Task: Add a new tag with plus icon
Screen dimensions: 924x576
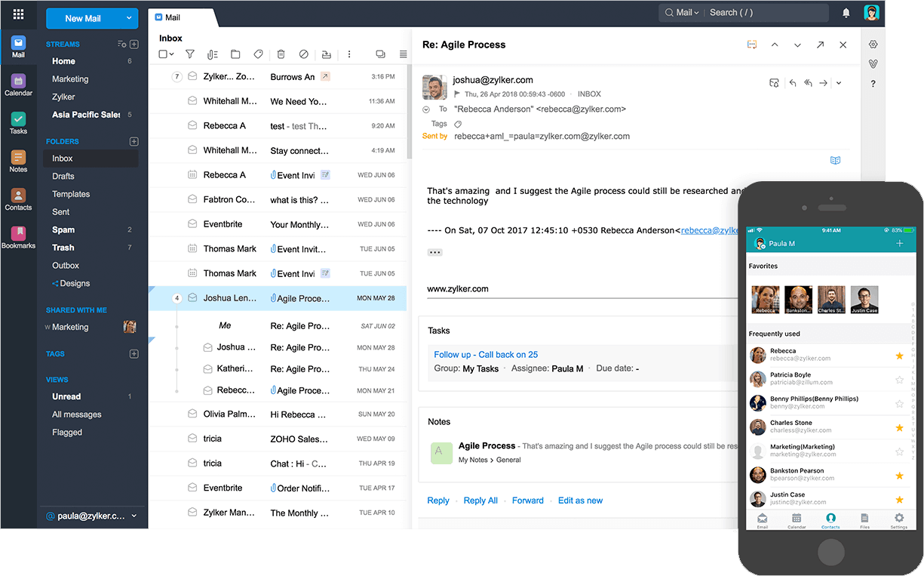Action: [134, 353]
